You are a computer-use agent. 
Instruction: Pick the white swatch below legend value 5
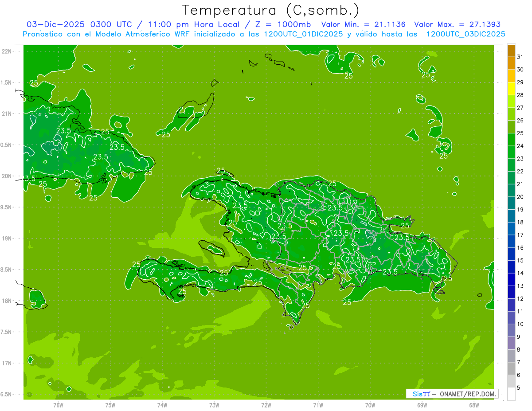click(x=511, y=394)
